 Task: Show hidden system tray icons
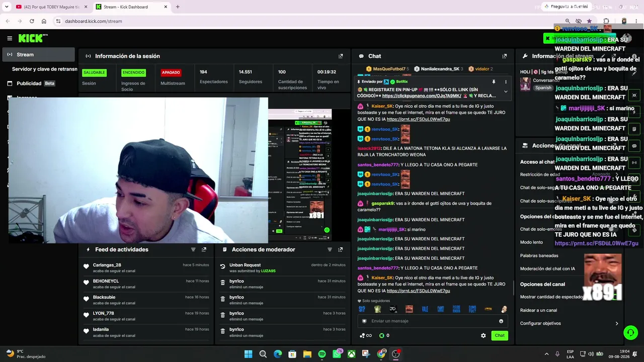[546, 354]
